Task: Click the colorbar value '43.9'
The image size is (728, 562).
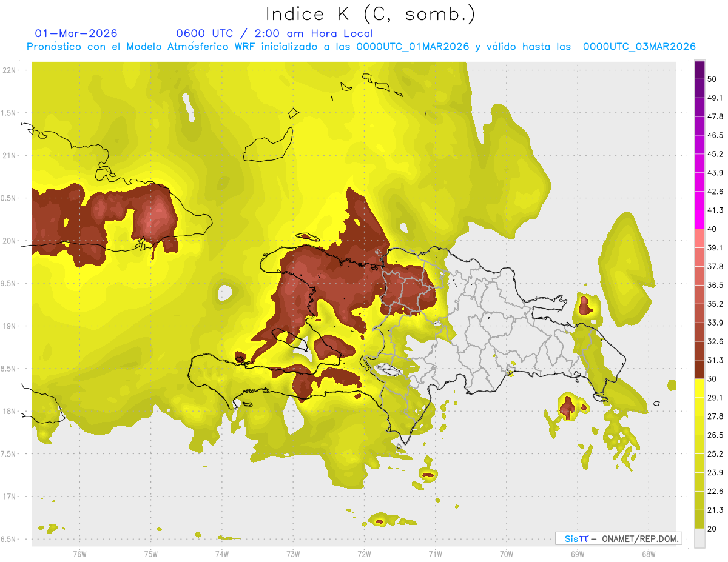Action: [716, 173]
